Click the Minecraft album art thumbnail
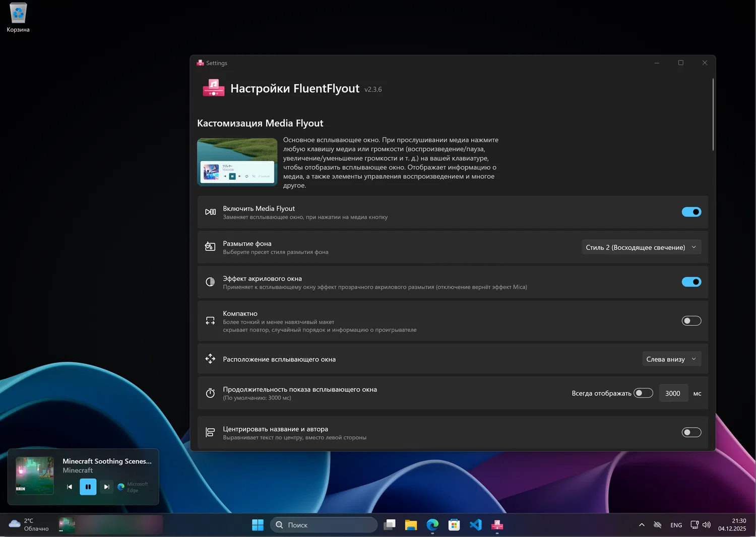 tap(35, 476)
